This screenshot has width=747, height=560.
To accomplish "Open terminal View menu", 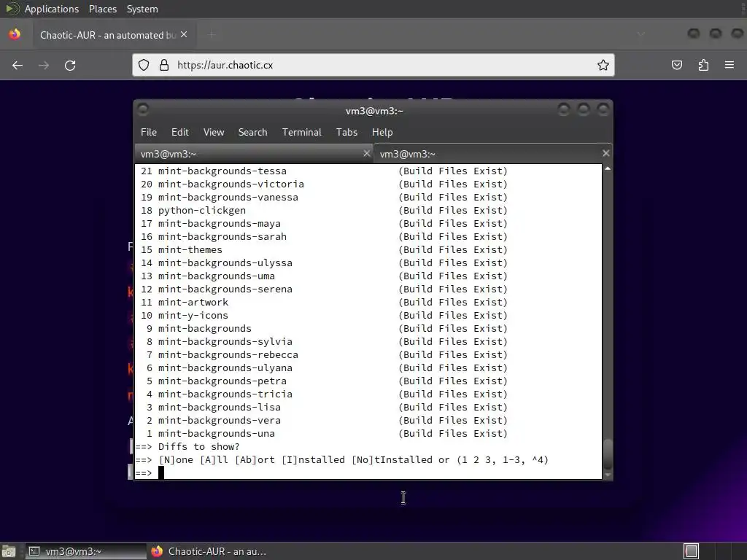I will pos(214,133).
